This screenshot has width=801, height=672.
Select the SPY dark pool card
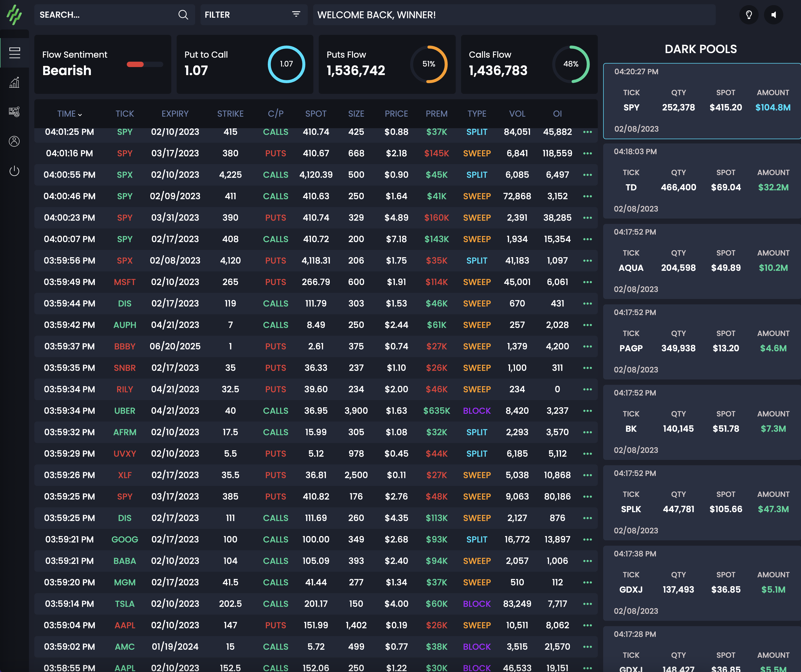[x=702, y=101]
